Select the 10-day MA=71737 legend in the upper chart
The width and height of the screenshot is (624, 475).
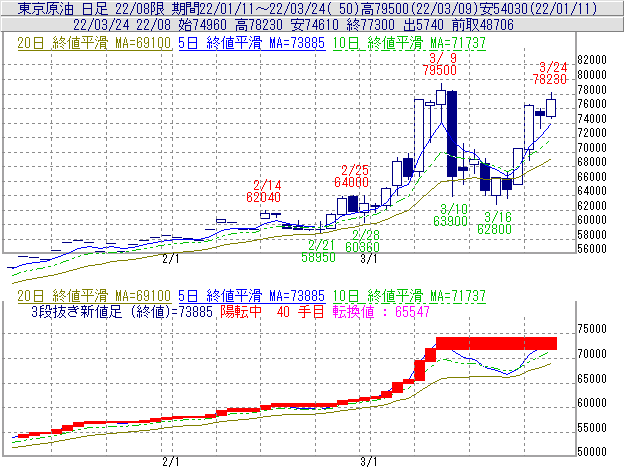tap(409, 43)
